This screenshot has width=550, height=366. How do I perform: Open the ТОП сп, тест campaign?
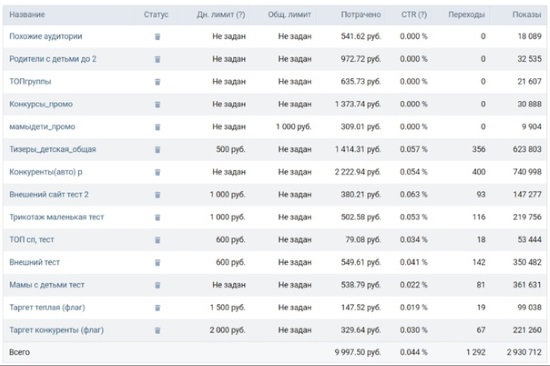click(32, 240)
